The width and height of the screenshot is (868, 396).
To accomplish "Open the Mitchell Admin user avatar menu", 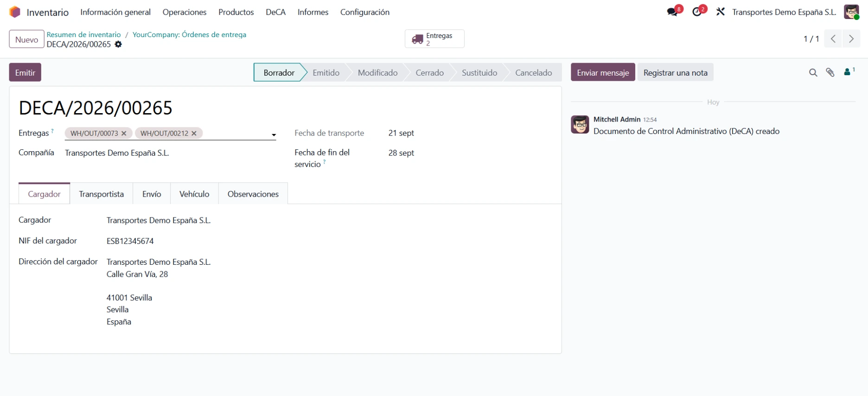I will point(851,12).
